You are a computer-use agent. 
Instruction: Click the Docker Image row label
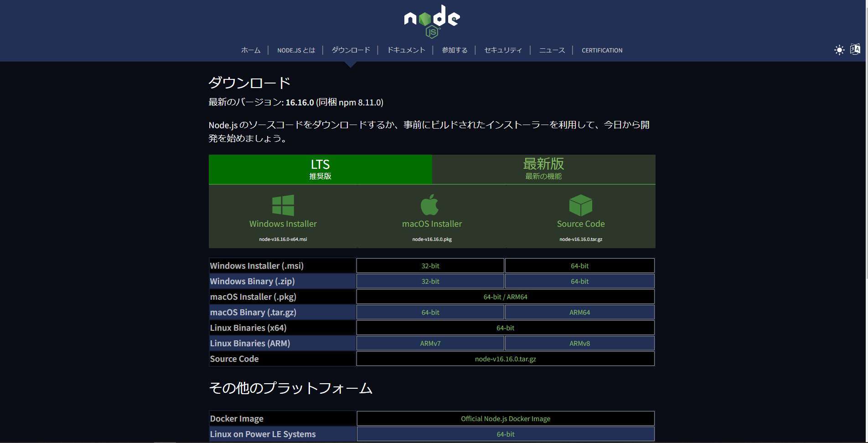coord(237,418)
